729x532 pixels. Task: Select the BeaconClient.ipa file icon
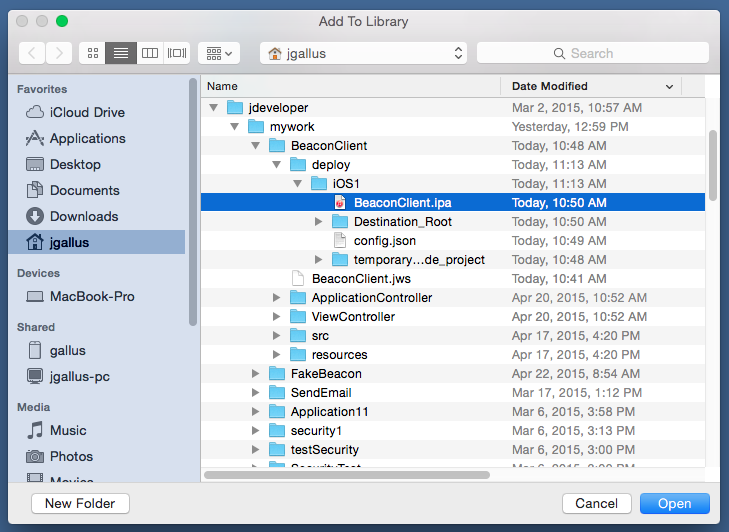[x=340, y=202]
